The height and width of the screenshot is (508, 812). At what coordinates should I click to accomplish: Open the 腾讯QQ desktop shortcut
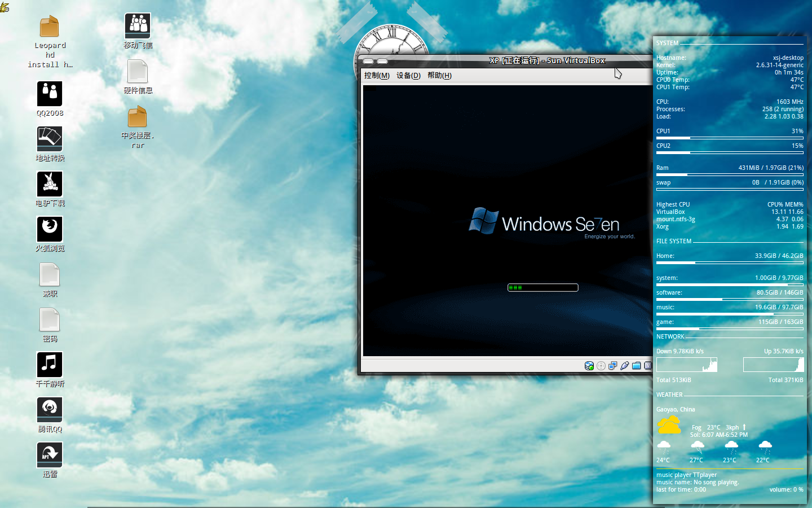(x=50, y=410)
